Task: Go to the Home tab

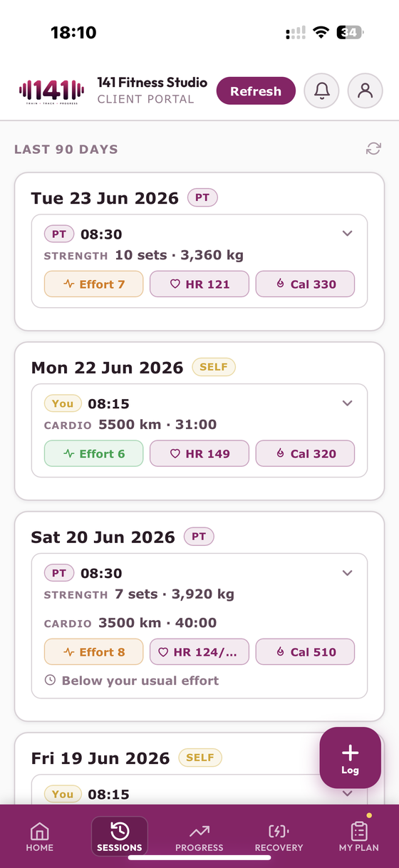Action: 40,837
